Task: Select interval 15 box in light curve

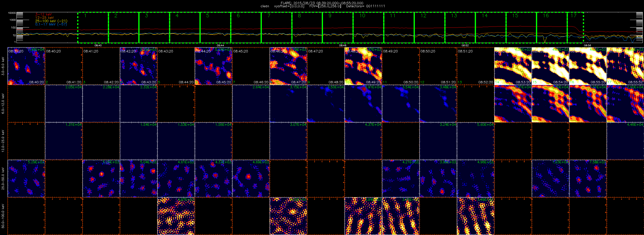Action: coord(521,27)
